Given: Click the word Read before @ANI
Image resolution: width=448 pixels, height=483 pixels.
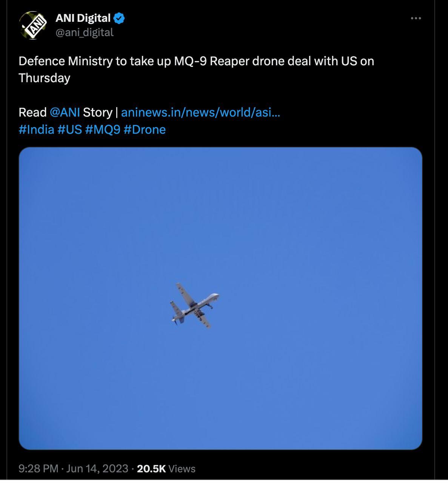Looking at the screenshot, I should coord(32,112).
